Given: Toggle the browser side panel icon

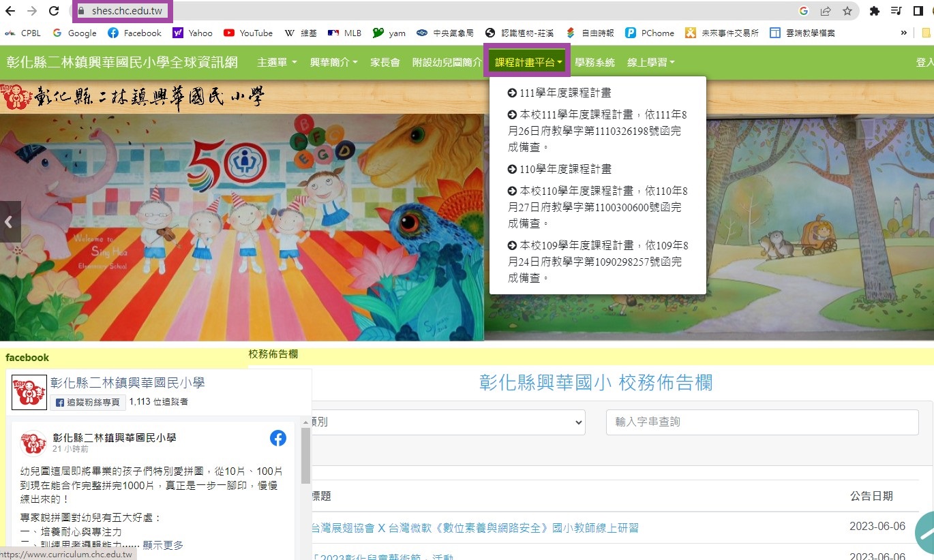Looking at the screenshot, I should (920, 11).
